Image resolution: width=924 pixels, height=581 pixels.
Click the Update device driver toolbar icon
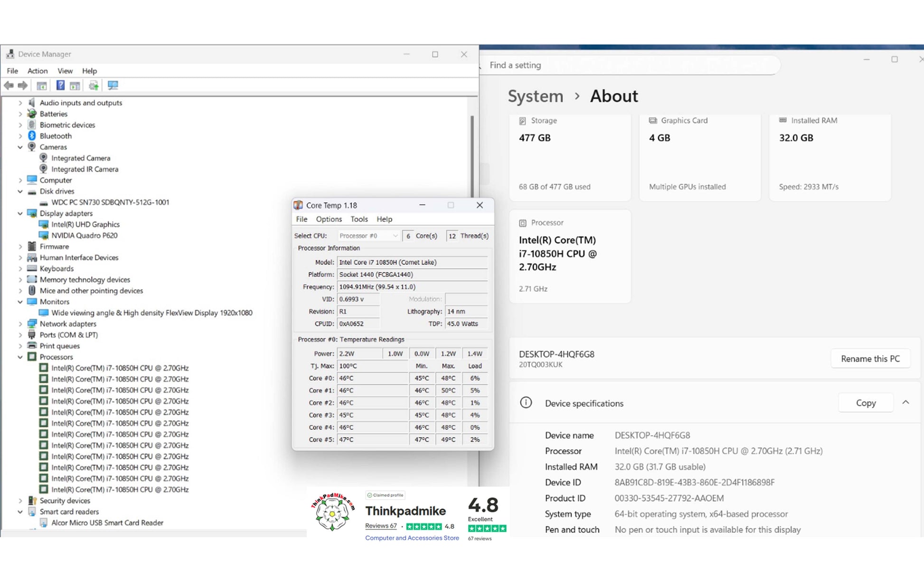pos(94,86)
